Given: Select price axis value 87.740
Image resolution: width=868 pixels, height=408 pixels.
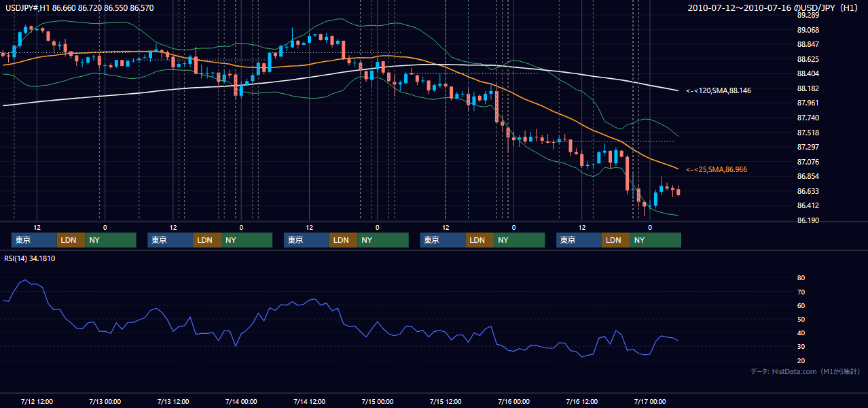Looking at the screenshot, I should (x=808, y=118).
